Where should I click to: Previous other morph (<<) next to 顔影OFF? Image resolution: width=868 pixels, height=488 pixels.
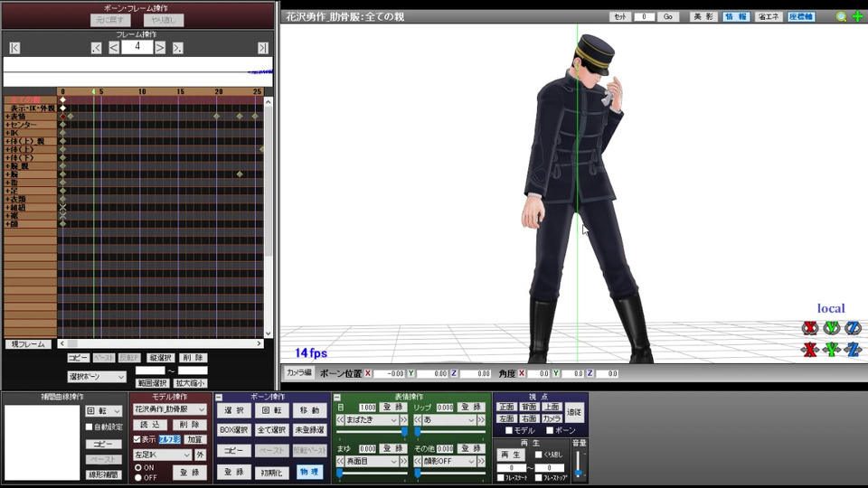[x=418, y=461]
